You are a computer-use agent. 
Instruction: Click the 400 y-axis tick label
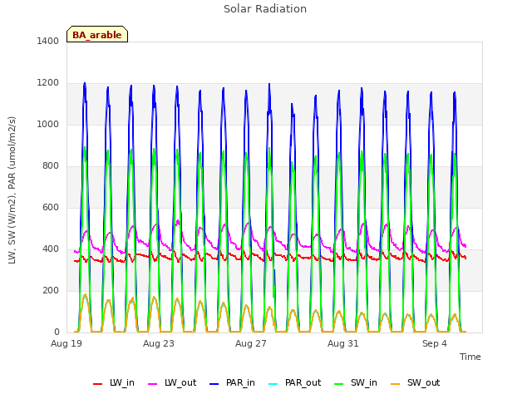click(51, 249)
